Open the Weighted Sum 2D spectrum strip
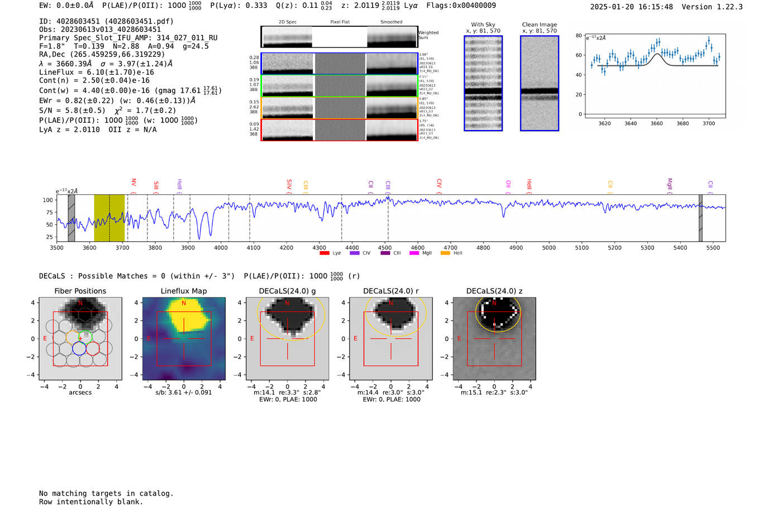 (339, 37)
